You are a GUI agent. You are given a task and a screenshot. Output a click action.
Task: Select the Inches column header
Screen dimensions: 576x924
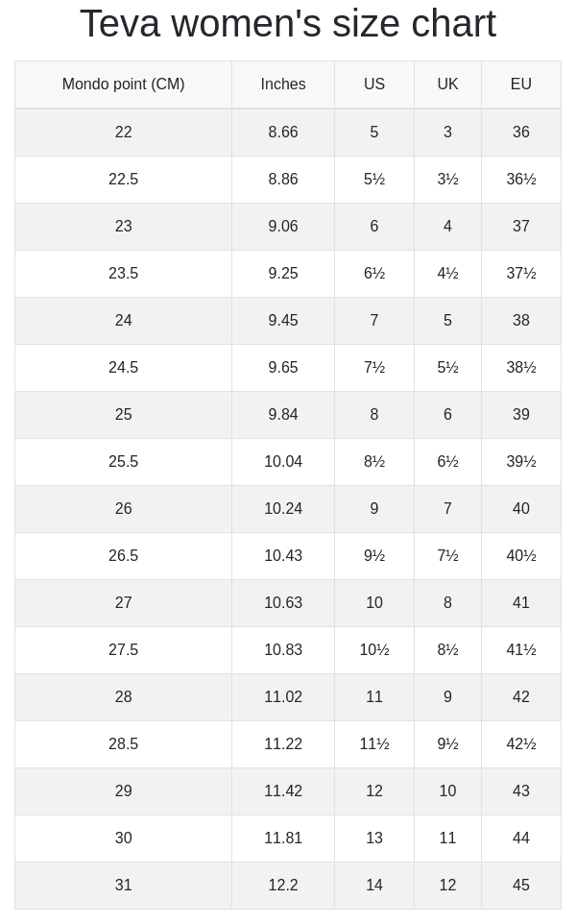(283, 85)
